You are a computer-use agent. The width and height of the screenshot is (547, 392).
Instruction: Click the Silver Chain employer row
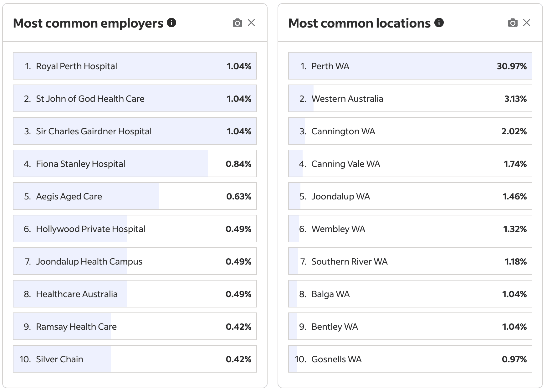tap(135, 359)
